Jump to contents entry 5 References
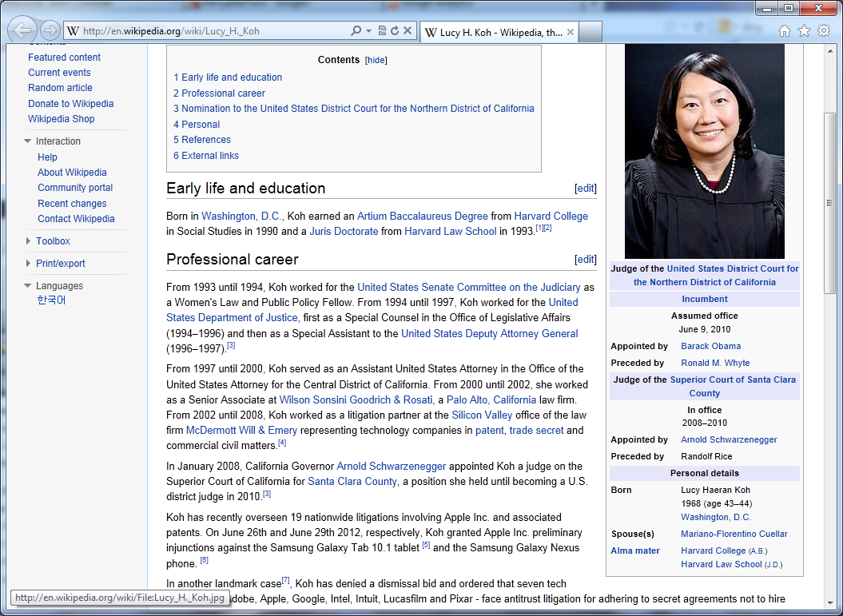Image resolution: width=843 pixels, height=616 pixels. coord(201,140)
